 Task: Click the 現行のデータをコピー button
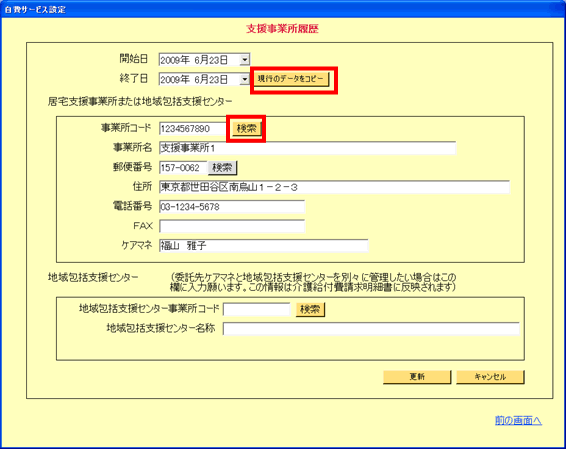tap(291, 79)
